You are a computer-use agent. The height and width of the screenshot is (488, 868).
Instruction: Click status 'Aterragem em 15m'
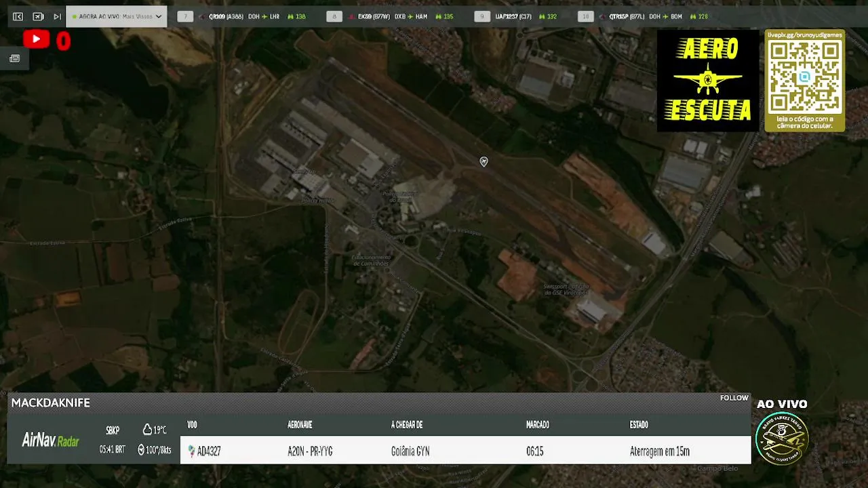click(660, 451)
